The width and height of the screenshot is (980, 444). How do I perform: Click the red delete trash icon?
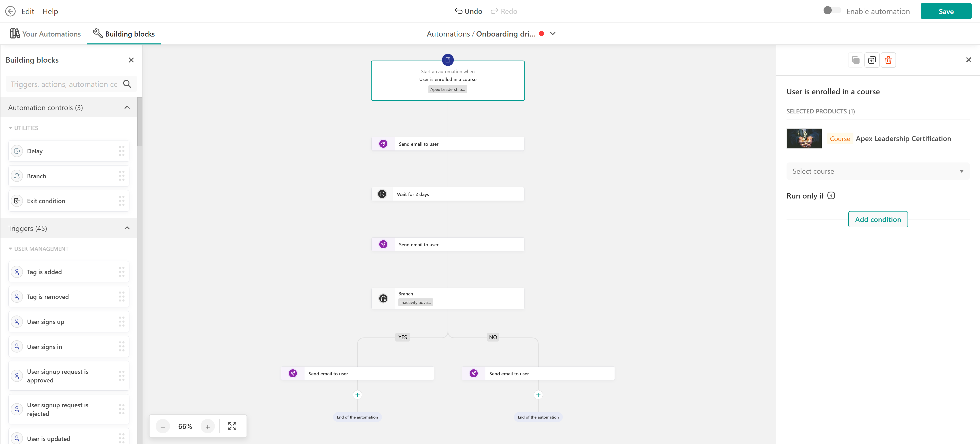tap(888, 60)
